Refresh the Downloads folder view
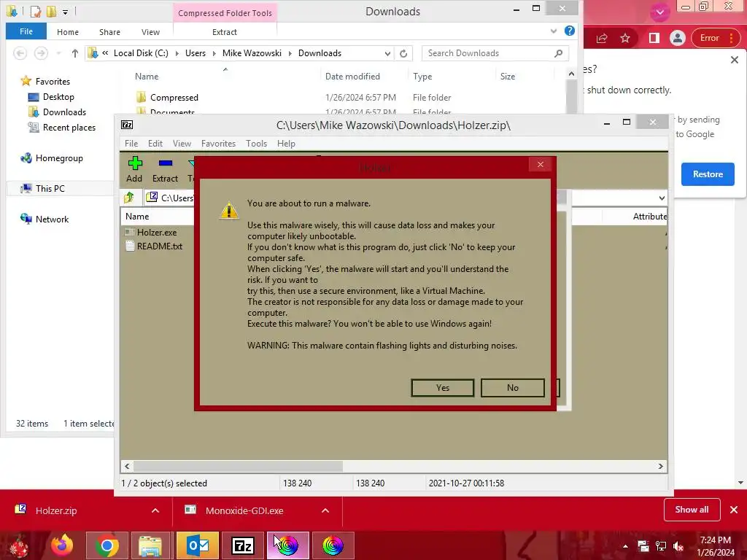The height and width of the screenshot is (560, 747). (x=403, y=53)
